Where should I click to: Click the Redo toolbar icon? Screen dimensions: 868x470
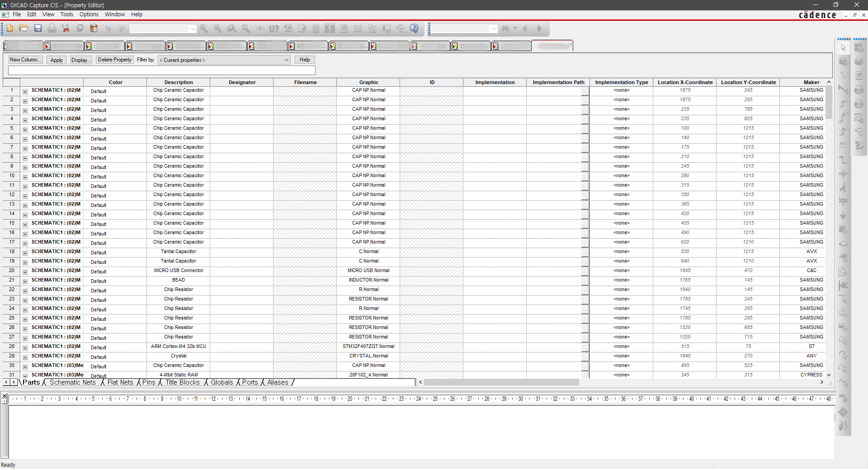tap(122, 28)
